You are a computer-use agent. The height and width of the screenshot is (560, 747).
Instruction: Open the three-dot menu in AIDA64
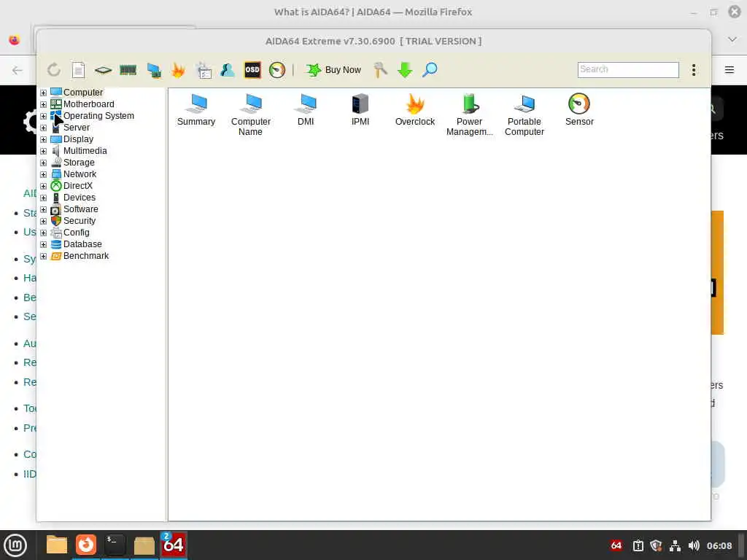[x=694, y=70]
